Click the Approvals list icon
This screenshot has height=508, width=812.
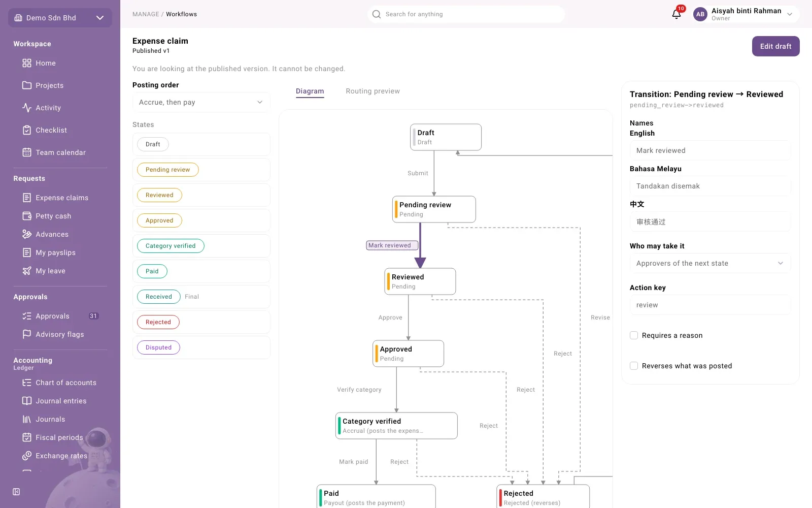(x=27, y=316)
